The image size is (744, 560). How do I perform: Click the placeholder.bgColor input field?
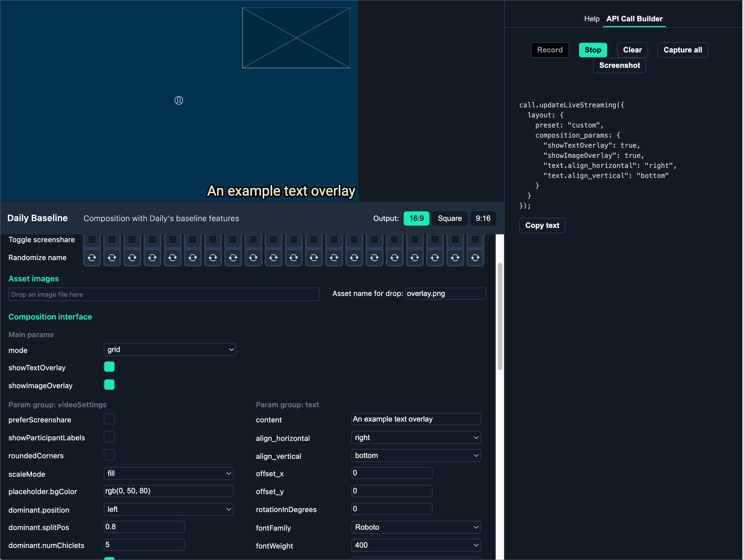(168, 491)
